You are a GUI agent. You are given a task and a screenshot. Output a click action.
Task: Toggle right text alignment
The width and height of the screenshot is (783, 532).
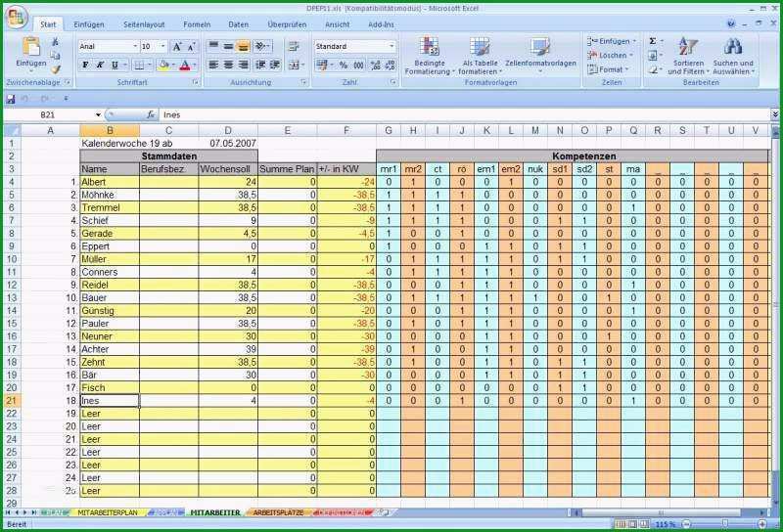click(243, 65)
